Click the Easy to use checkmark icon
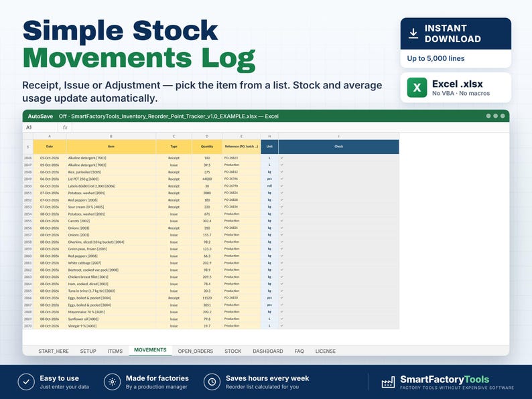Image resolution: width=532 pixels, height=399 pixels. click(26, 382)
